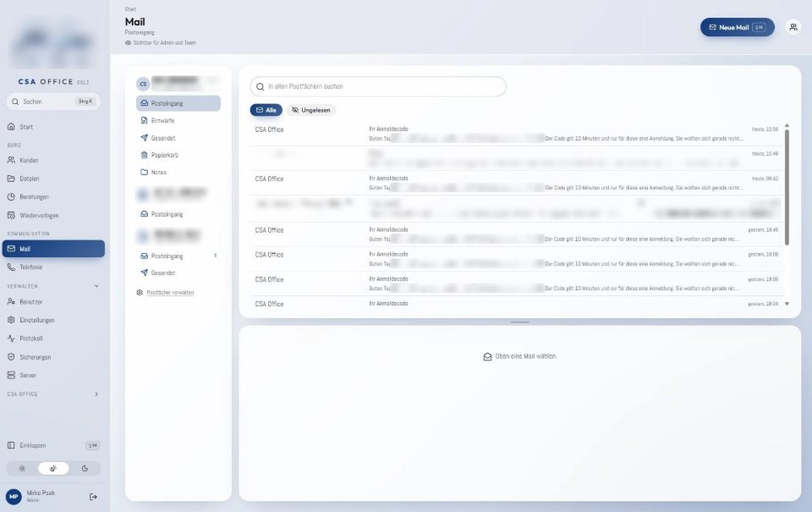The image size is (812, 512).
Task: Open the Notes folder
Action: click(x=178, y=172)
